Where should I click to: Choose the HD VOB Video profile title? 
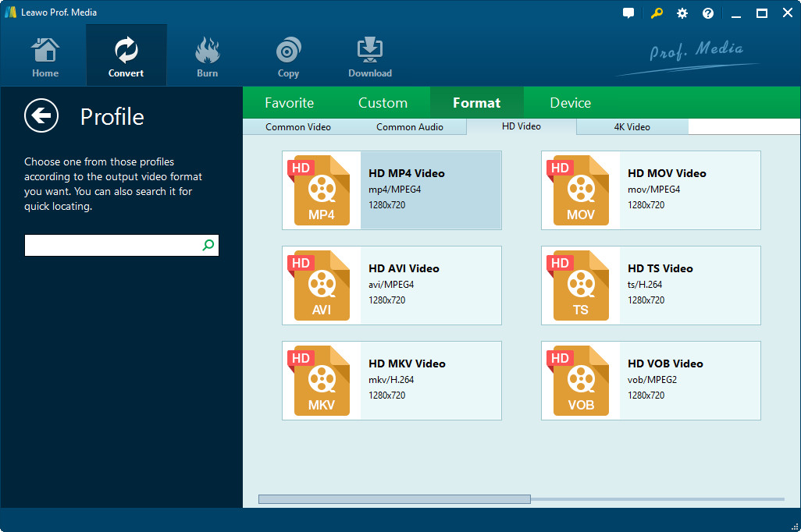[x=665, y=364]
